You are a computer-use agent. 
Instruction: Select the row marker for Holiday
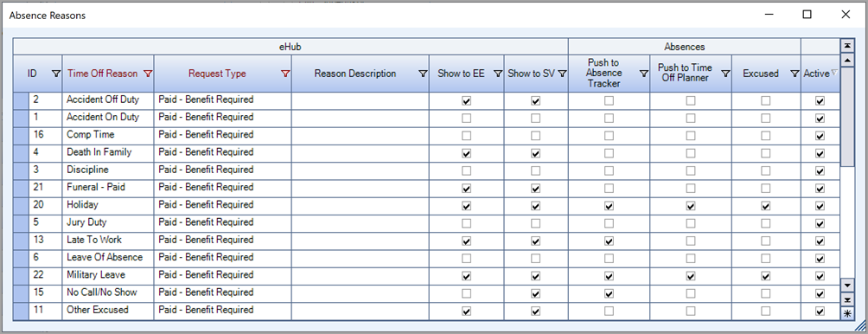pos(21,205)
